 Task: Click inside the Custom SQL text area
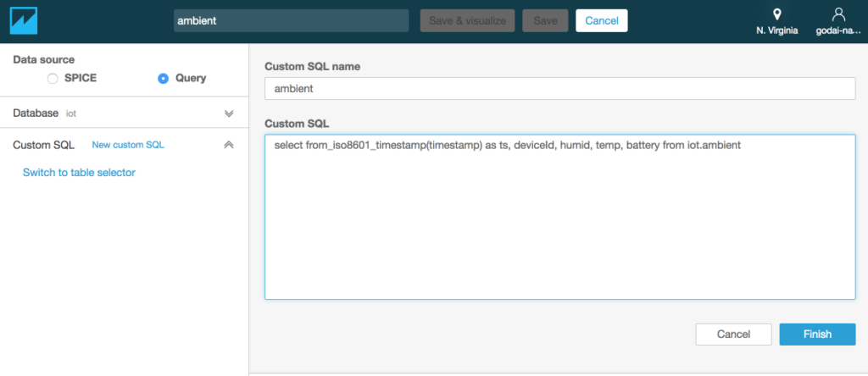[560, 217]
